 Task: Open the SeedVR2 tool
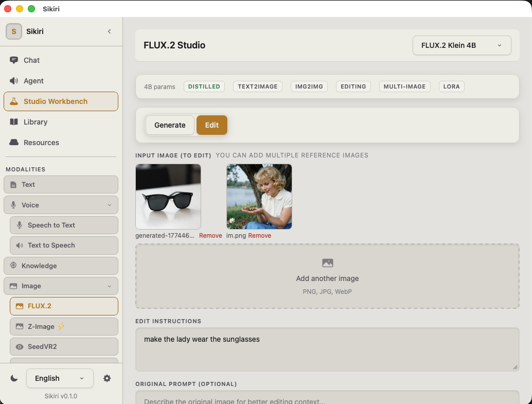pos(64,347)
